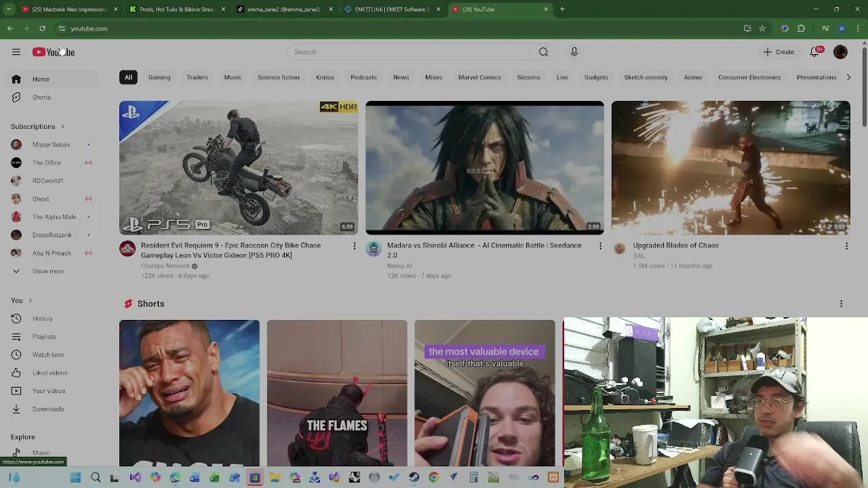Open options menu for Madara video
The image size is (868, 488).
(600, 246)
